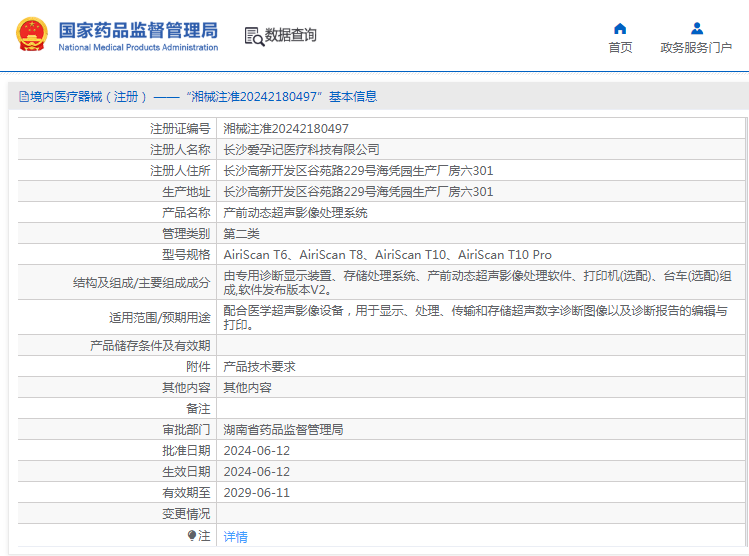Click 国家药品监督管理局 site title
Viewport: 749px width, 556px height.
pos(138,30)
